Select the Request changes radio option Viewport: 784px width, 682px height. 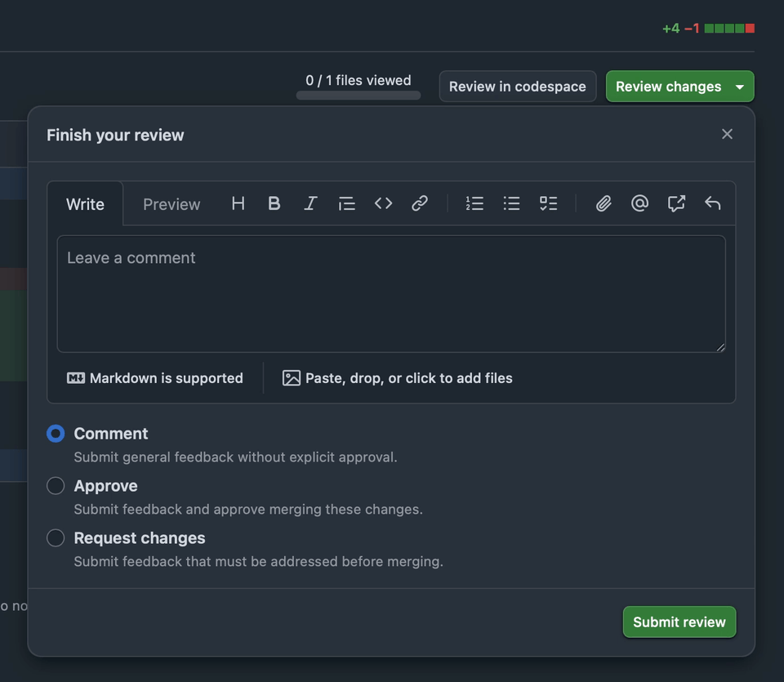pyautogui.click(x=56, y=538)
